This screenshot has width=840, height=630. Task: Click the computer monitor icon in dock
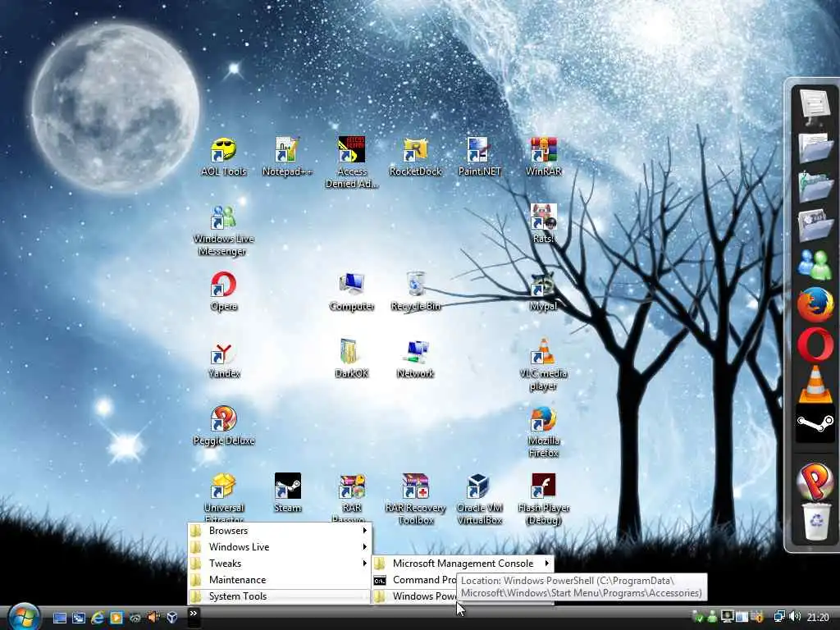coord(815,106)
